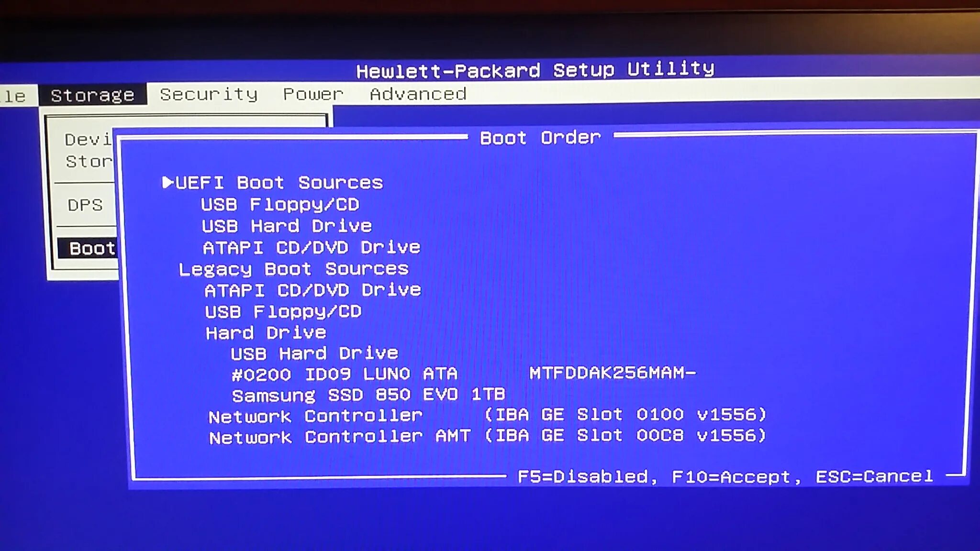This screenshot has height=551, width=980.
Task: Select MTFDDAK256MAM ATA drive entry
Action: pyautogui.click(x=465, y=374)
